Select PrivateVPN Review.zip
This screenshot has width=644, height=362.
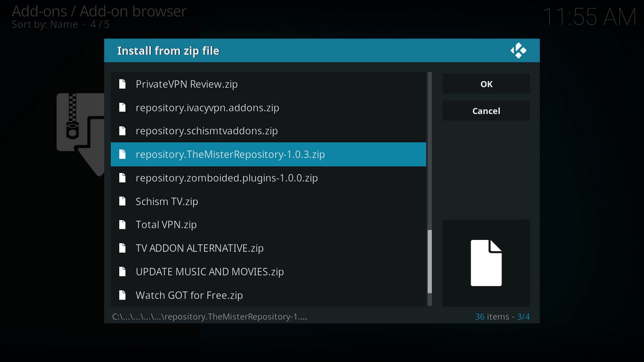pos(268,84)
